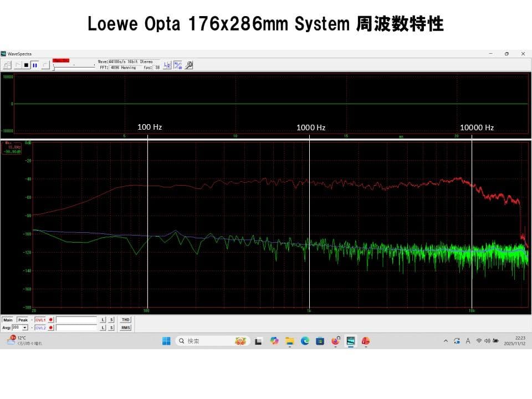Switch to the Peak display mode
The width and height of the screenshot is (532, 399).
[23, 320]
